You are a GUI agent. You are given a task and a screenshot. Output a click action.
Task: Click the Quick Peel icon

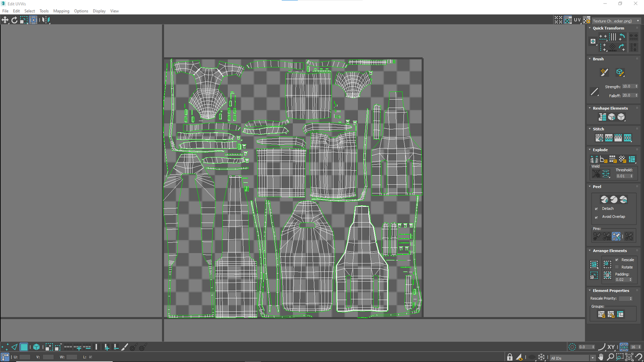[604, 199]
